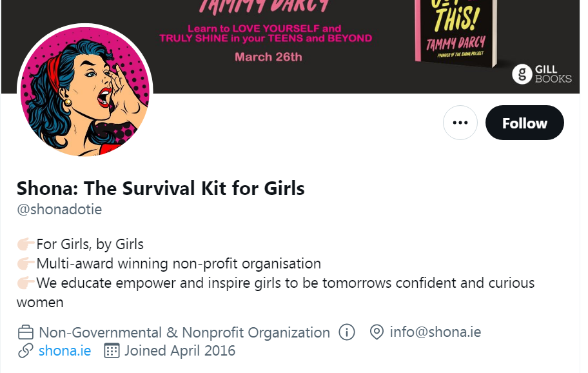The height and width of the screenshot is (373, 588).
Task: Click the March 26th date on banner
Action: pyautogui.click(x=268, y=57)
